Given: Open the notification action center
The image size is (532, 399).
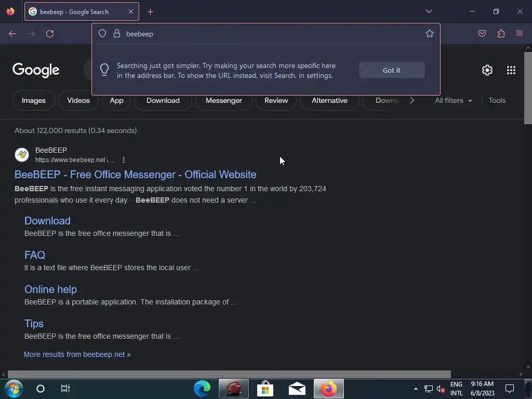Looking at the screenshot, I should click(509, 389).
